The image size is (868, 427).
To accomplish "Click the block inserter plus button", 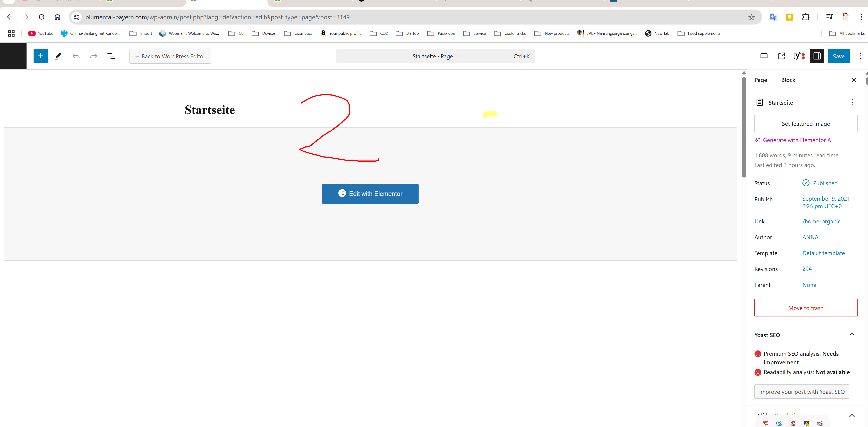I will coord(40,56).
